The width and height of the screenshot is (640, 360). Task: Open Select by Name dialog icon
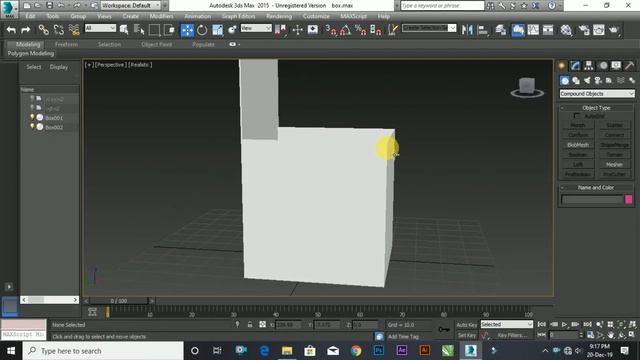point(139,30)
